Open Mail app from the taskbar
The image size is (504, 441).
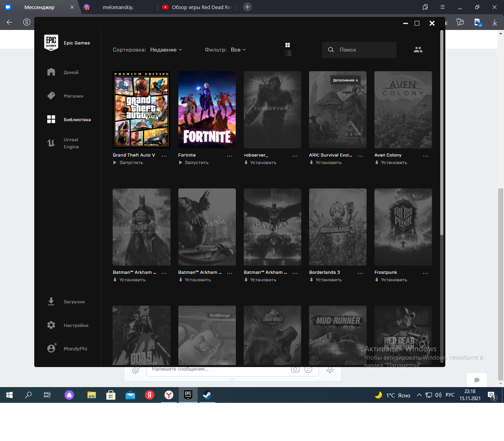coord(130,395)
